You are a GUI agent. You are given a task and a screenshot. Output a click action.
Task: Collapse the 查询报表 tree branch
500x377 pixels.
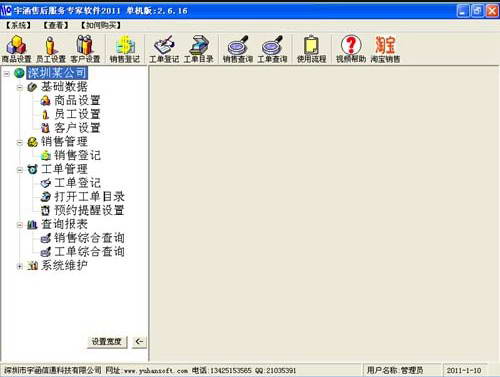point(20,225)
